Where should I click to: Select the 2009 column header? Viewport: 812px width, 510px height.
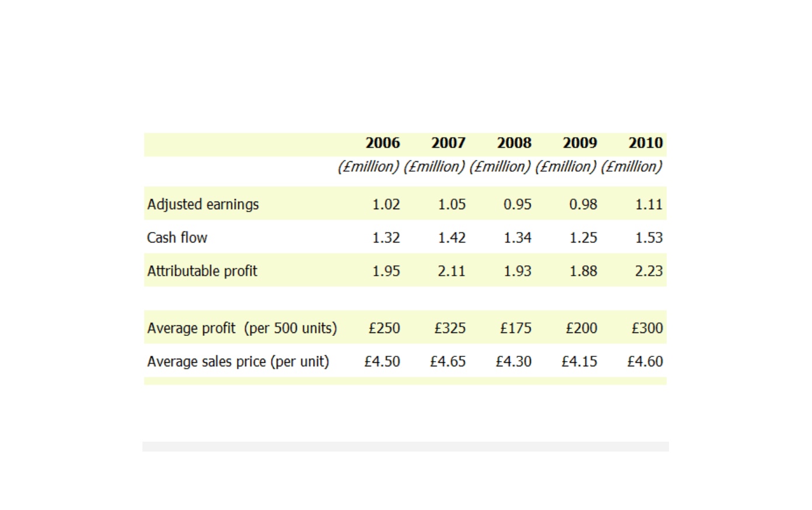[580, 143]
